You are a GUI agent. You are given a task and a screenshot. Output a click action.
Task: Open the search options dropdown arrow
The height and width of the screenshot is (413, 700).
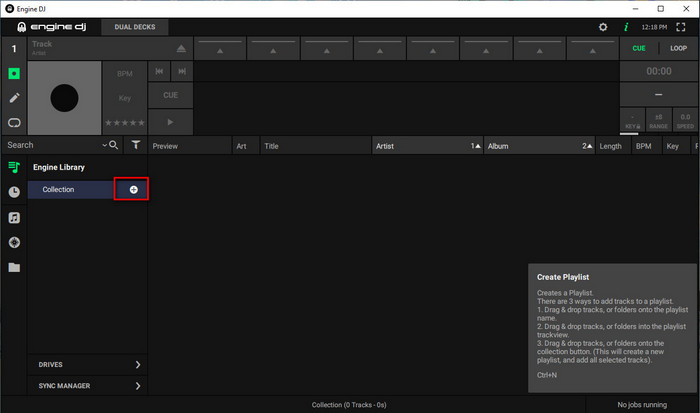[x=104, y=145]
